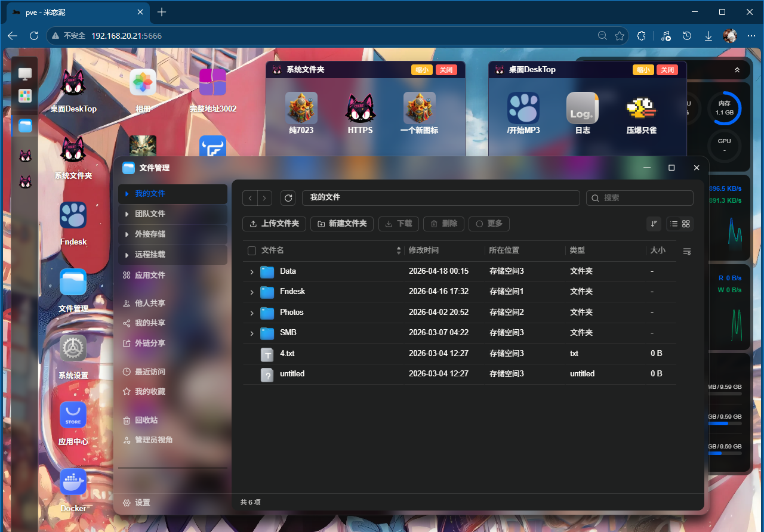Launch the 压爆只雀 game icon

pyautogui.click(x=640, y=108)
